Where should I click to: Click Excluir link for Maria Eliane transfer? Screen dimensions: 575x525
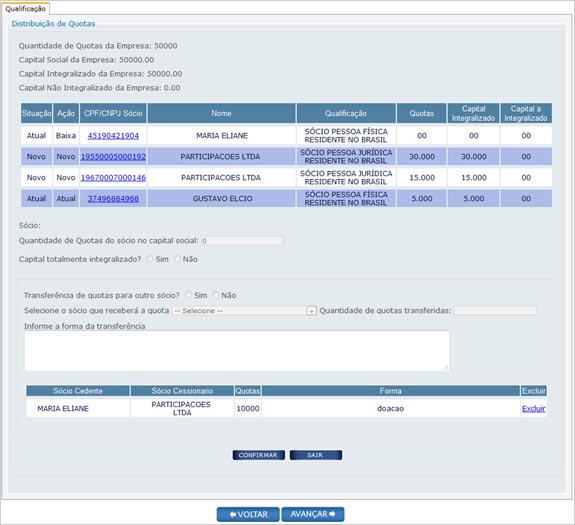point(534,408)
